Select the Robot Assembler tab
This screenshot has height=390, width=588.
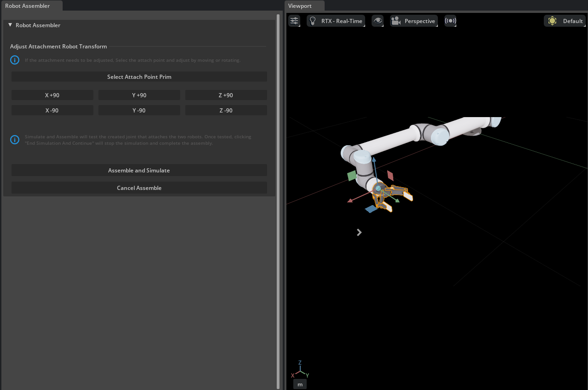tap(28, 6)
